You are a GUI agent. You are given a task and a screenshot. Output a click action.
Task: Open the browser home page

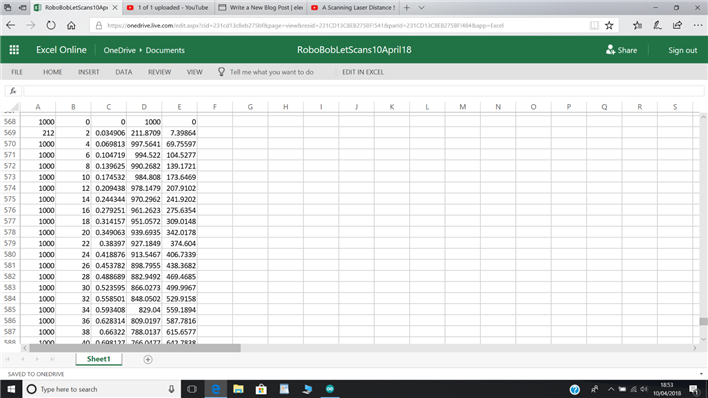tap(71, 25)
